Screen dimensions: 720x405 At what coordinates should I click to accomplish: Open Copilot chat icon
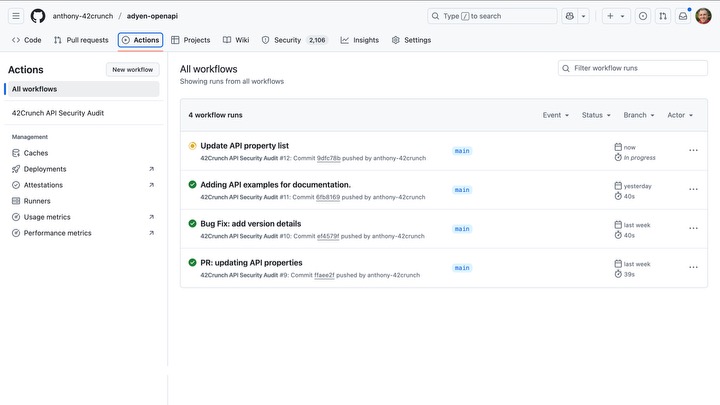[x=569, y=16]
